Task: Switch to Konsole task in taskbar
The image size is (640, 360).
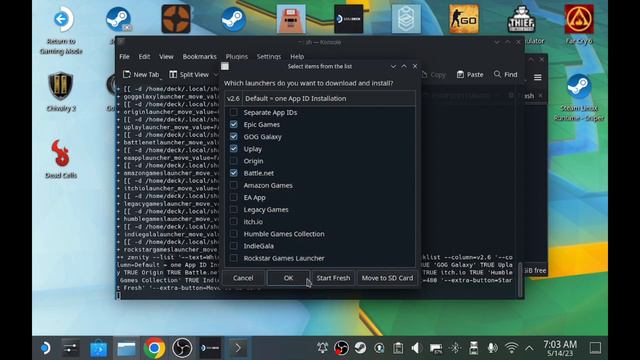Action: pos(238,348)
